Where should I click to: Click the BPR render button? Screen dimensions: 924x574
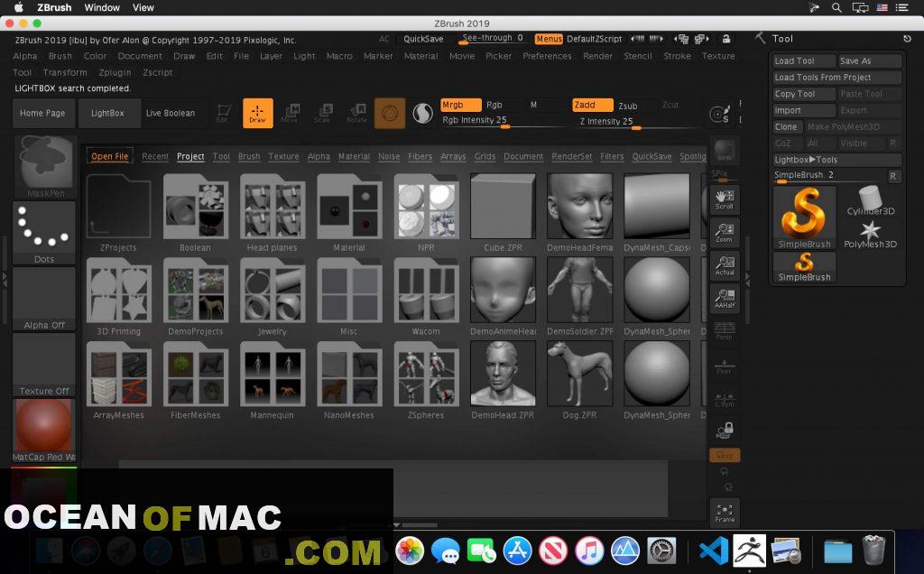click(725, 151)
